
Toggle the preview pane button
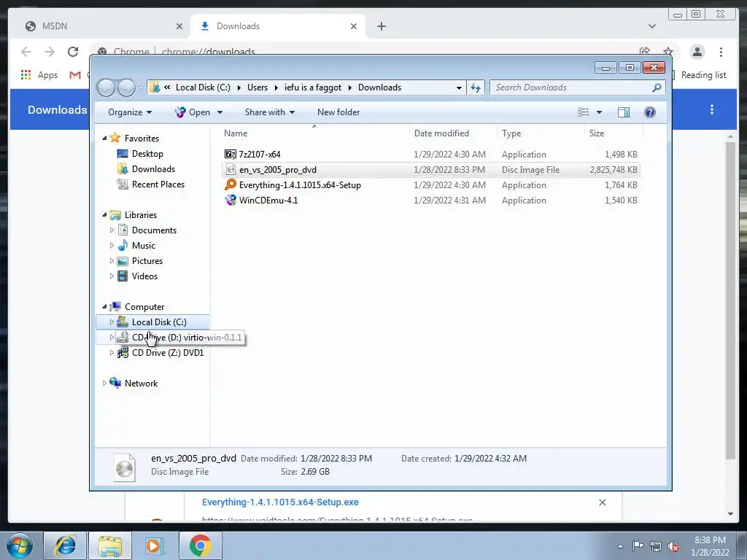tap(624, 112)
